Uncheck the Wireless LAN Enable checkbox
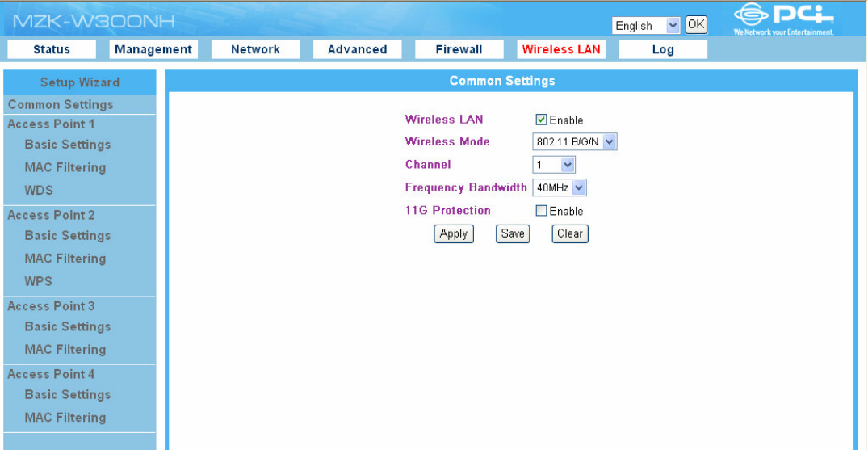868x450 pixels. (x=542, y=120)
